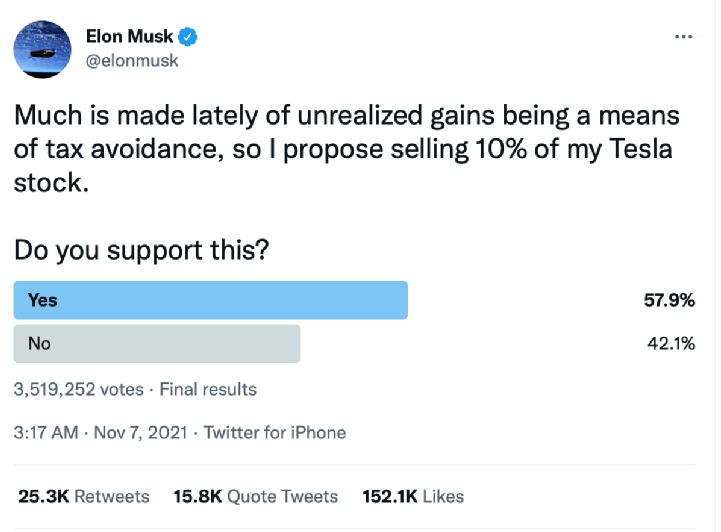Click the Nov 7, 2021 date
This screenshot has width=721, height=532.
click(141, 433)
